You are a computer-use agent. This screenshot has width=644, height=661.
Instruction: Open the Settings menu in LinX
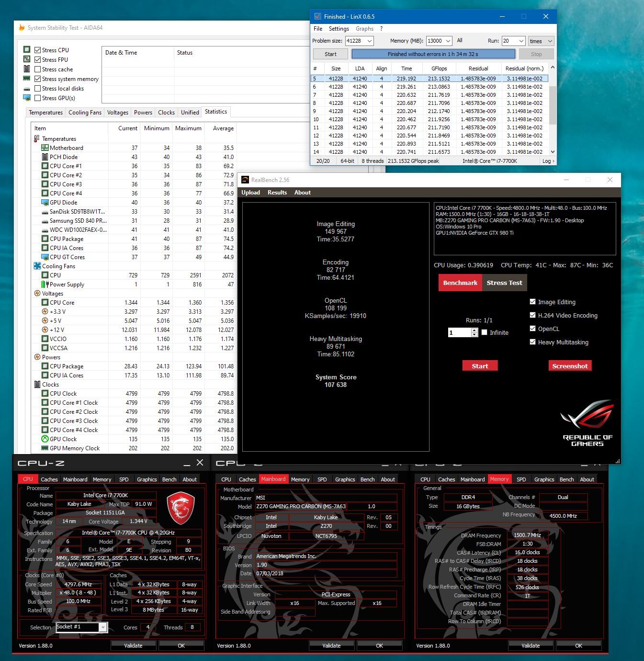click(x=339, y=29)
